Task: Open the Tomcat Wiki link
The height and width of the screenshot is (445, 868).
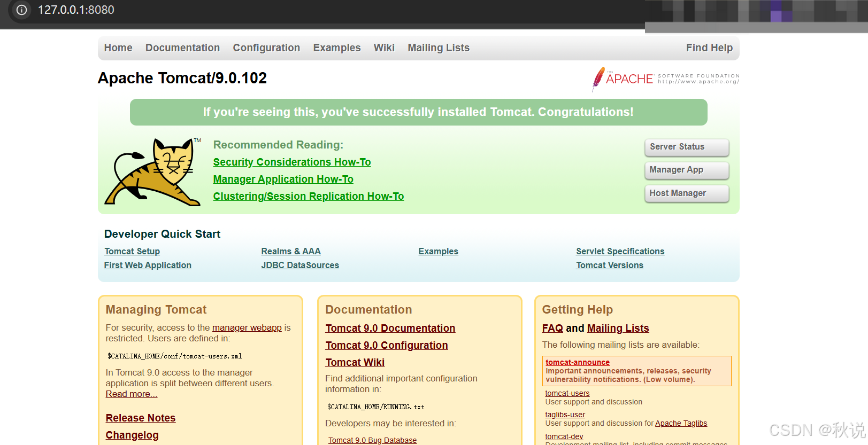Action: pos(355,362)
